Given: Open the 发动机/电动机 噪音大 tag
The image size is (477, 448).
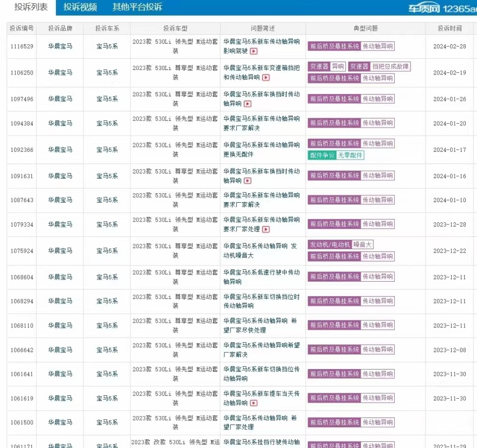Looking at the screenshot, I should tap(341, 245).
